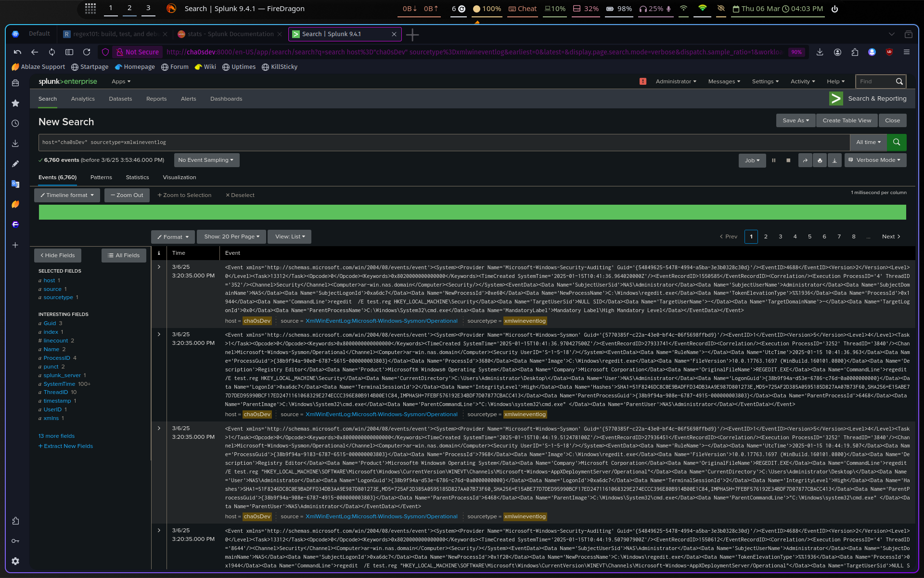Open new browser tab
This screenshot has height=578, width=924.
click(412, 34)
